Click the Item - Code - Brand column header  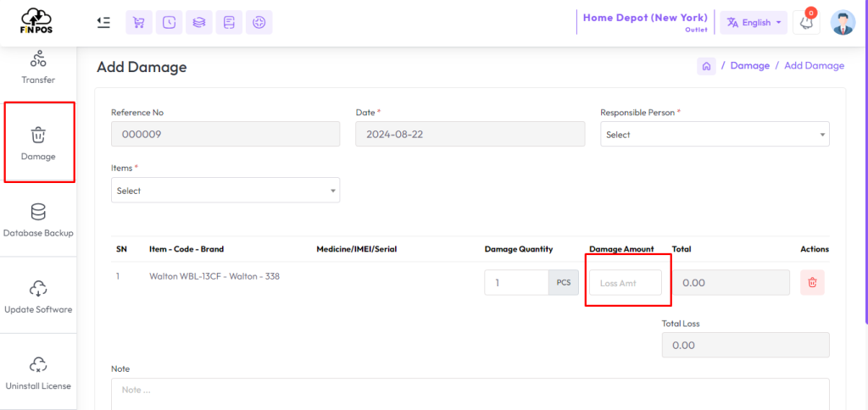pyautogui.click(x=186, y=249)
